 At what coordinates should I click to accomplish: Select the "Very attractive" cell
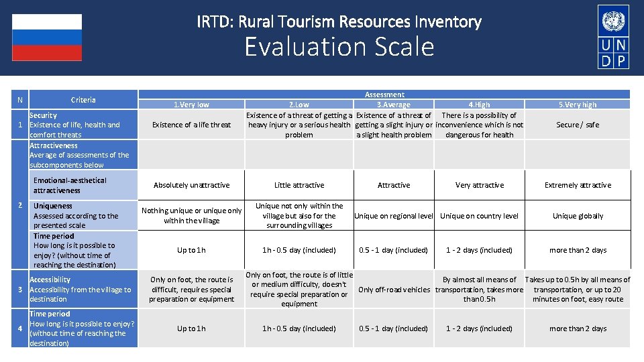tap(479, 185)
